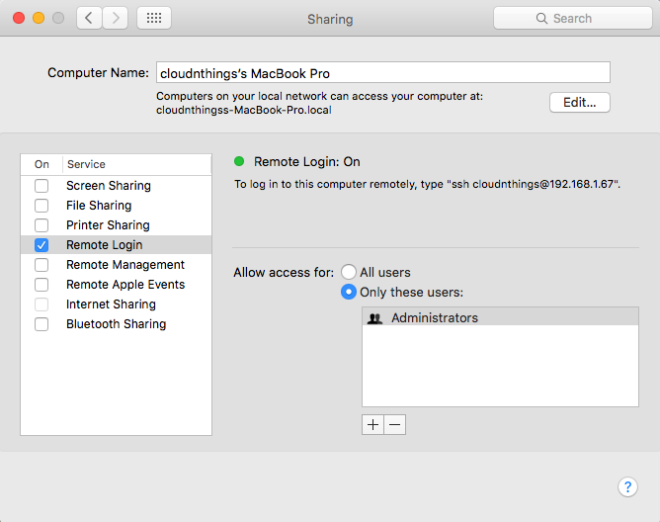Toggle Bluetooth Sharing checkbox
This screenshot has width=660, height=522.
42,324
